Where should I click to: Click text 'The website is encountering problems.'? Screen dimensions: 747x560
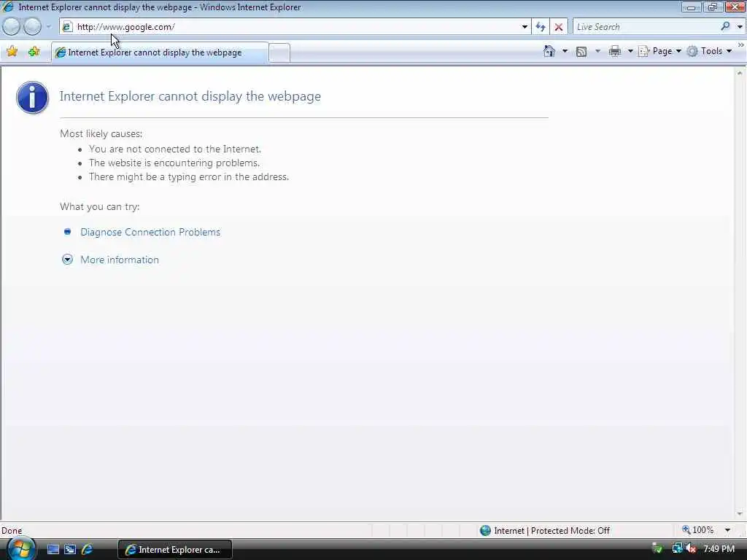tap(174, 163)
